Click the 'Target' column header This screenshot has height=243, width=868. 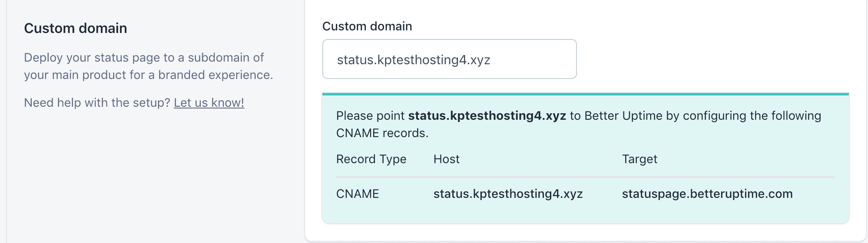[x=639, y=159]
